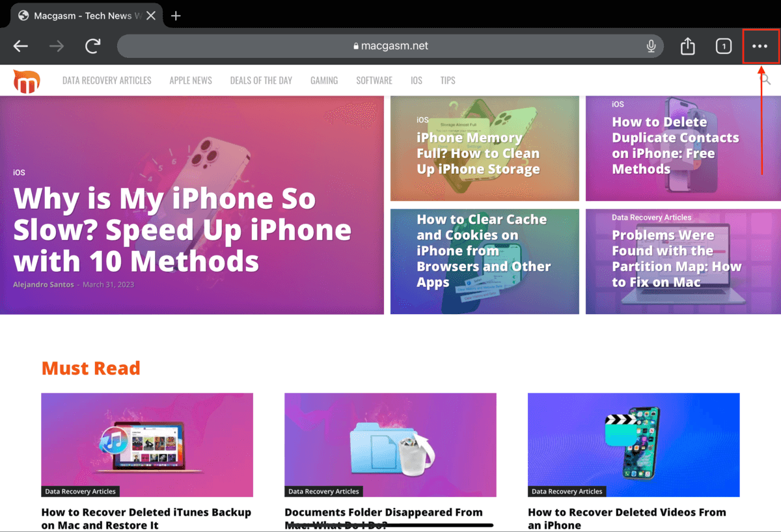Tap the browser back arrow
Image resolution: width=781 pixels, height=532 pixels.
[21, 46]
